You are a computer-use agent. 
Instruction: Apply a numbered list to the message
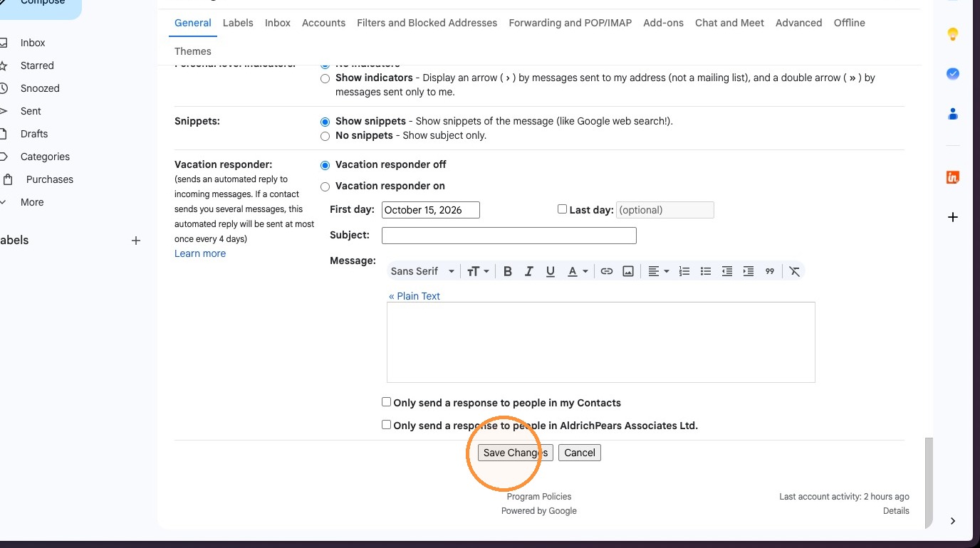click(x=684, y=271)
